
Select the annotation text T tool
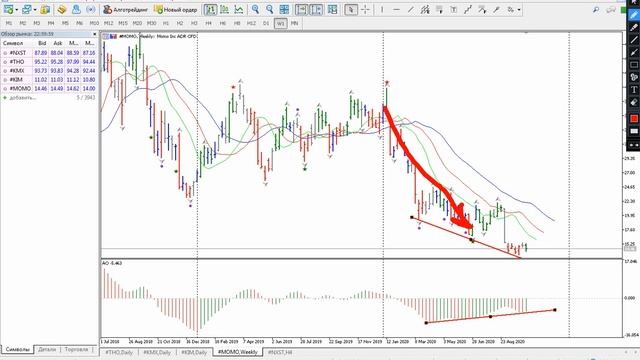point(634,90)
